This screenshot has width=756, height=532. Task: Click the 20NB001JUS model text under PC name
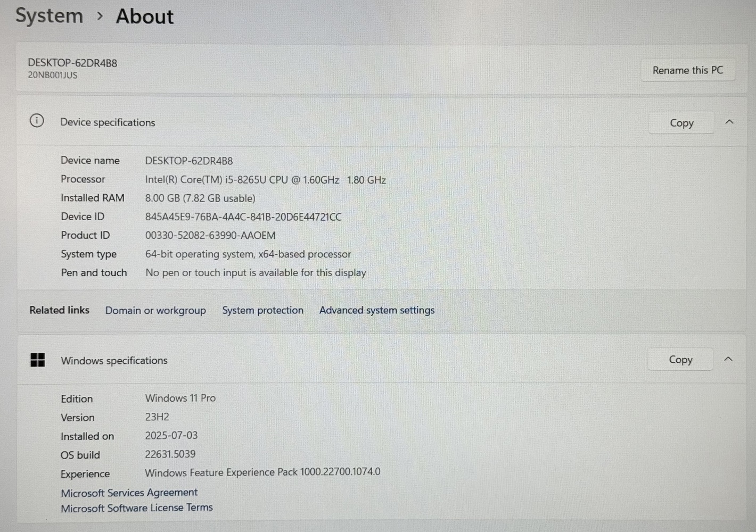[x=53, y=76]
